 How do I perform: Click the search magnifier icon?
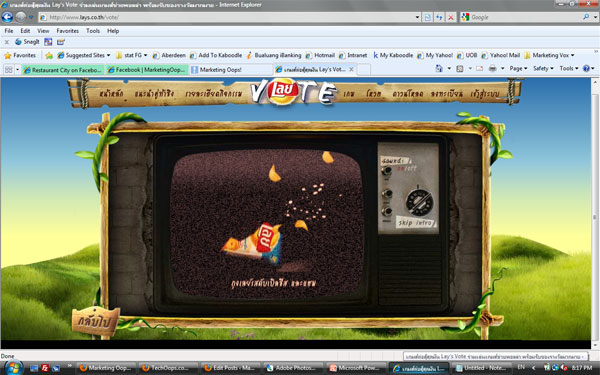pos(586,17)
